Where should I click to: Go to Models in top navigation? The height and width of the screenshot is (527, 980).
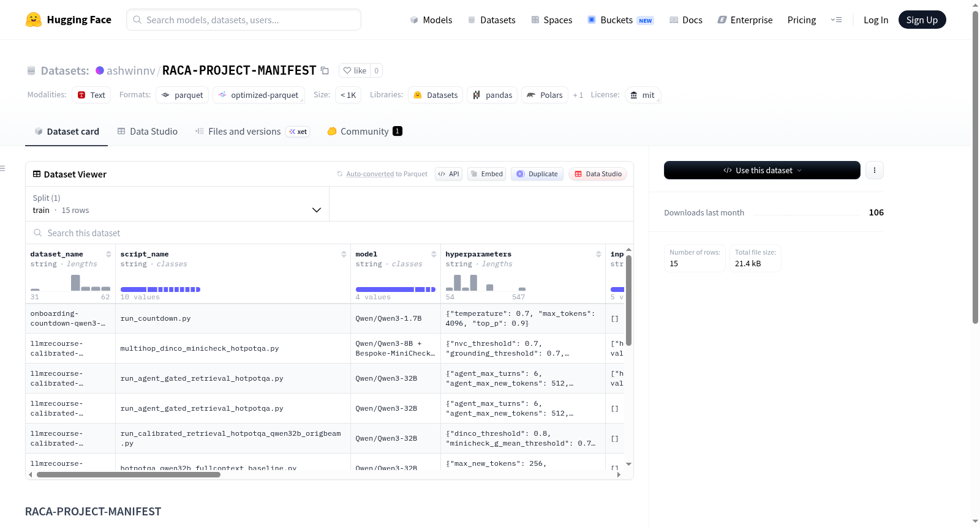(431, 20)
